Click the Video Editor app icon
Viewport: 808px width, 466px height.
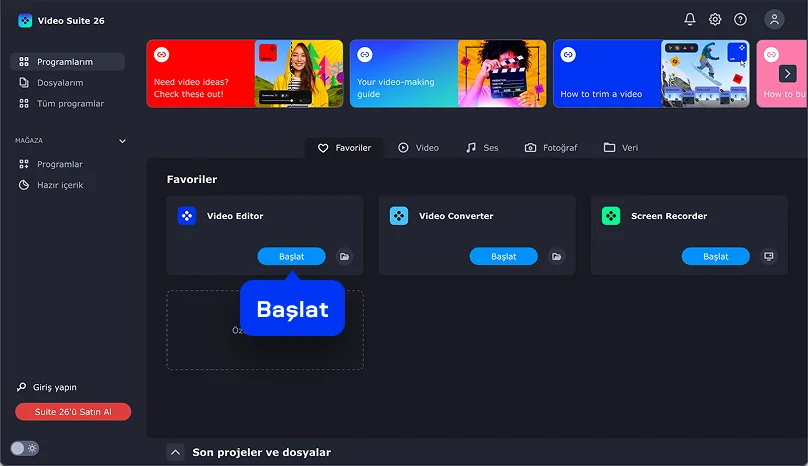click(x=187, y=215)
